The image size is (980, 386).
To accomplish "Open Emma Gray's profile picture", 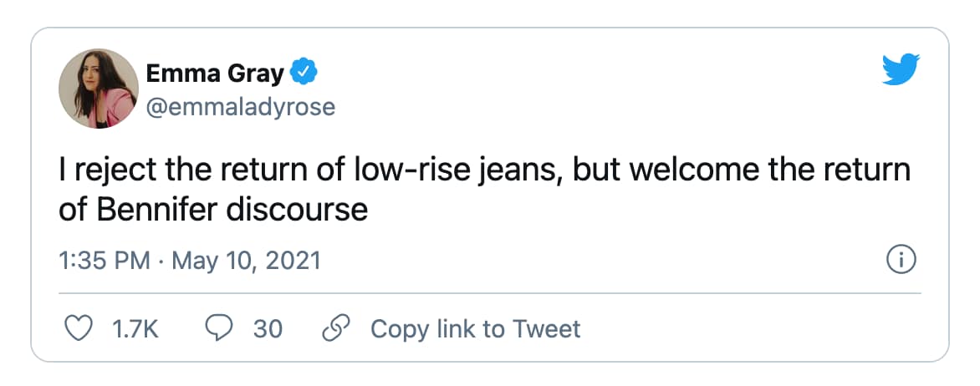I will click(99, 89).
